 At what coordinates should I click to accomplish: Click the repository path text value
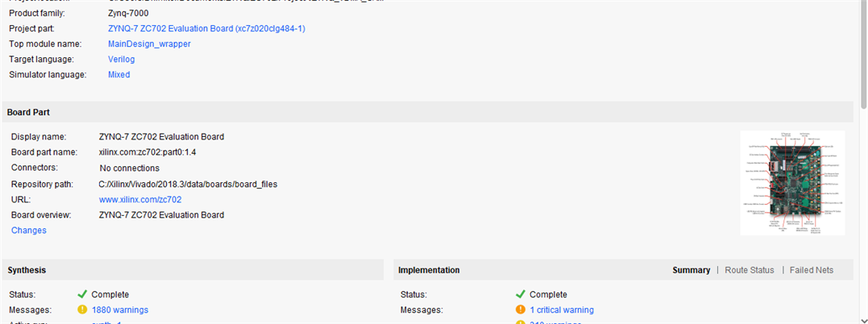pyautogui.click(x=188, y=185)
